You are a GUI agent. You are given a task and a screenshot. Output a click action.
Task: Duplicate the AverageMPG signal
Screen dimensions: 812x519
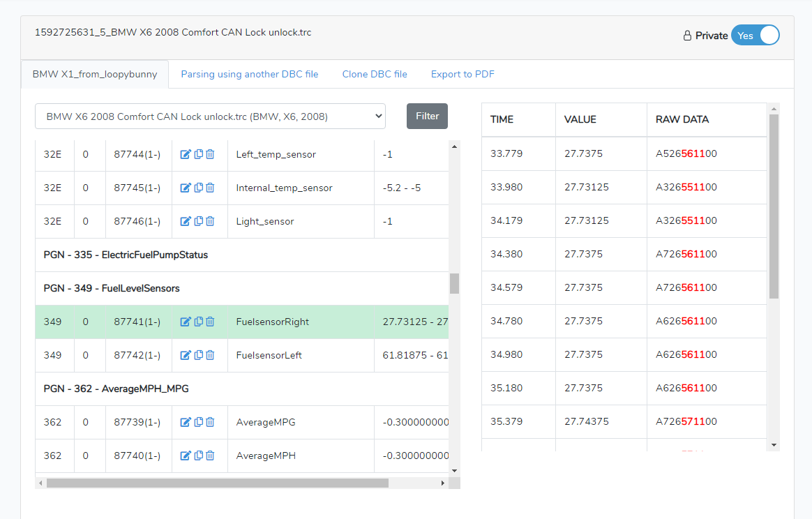198,422
